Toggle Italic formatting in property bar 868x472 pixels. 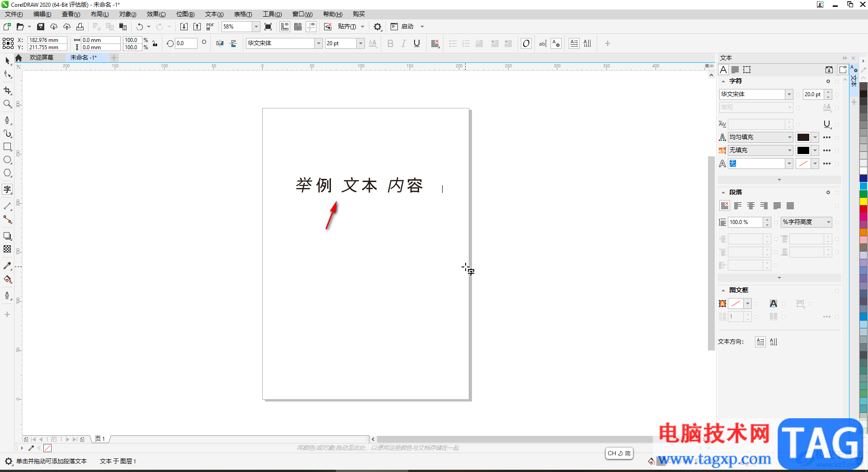[x=404, y=43]
